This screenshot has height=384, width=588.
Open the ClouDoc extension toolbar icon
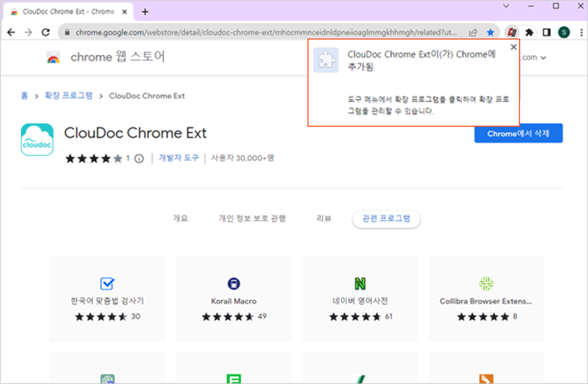pyautogui.click(x=512, y=33)
